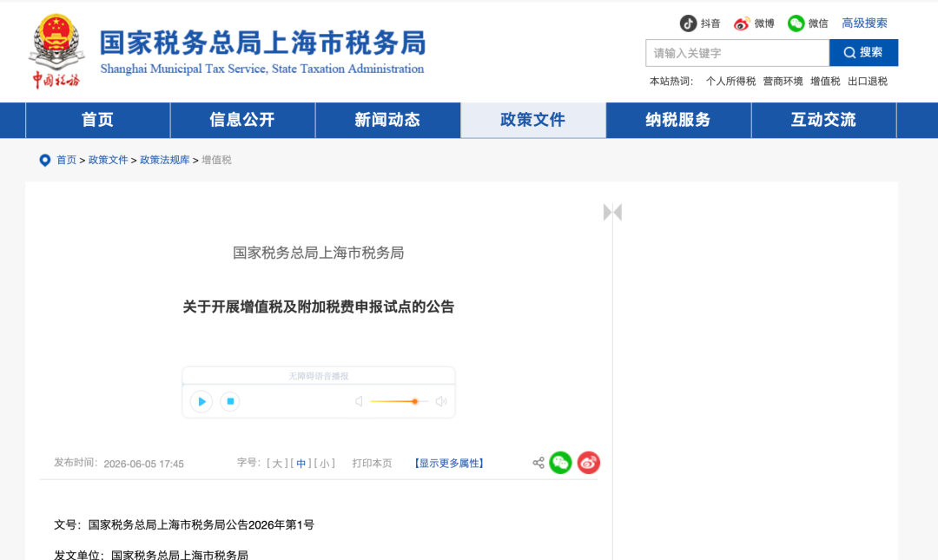The width and height of the screenshot is (938, 560).
Task: Click 增值税 breadcrumb text
Action: 216,161
